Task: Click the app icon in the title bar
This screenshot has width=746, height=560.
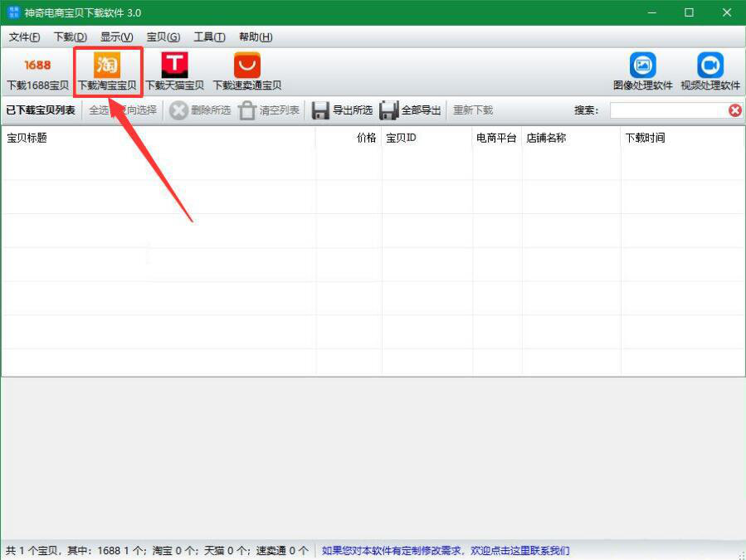Action: pyautogui.click(x=14, y=12)
